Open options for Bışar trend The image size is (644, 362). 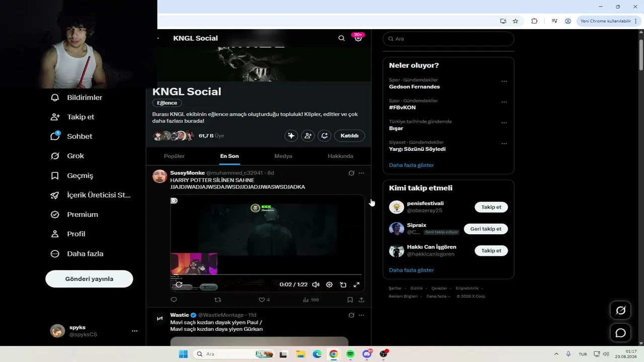click(x=504, y=123)
